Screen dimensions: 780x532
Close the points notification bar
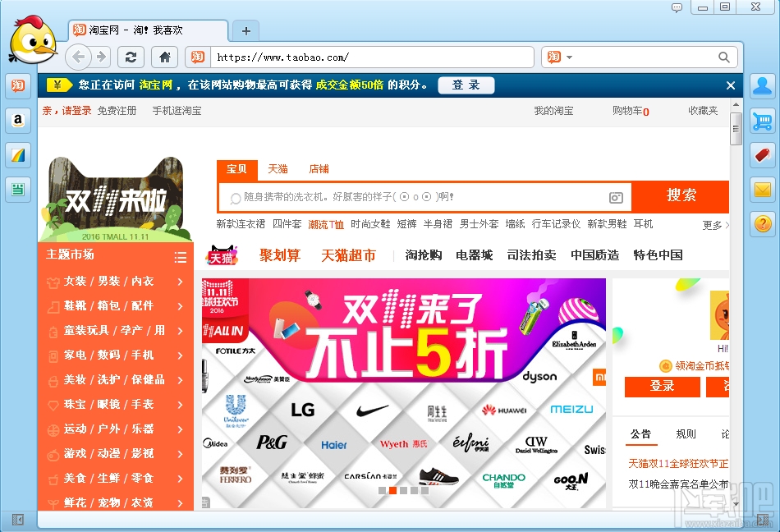(730, 85)
